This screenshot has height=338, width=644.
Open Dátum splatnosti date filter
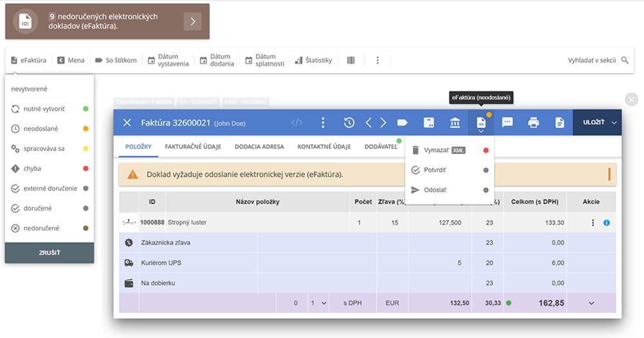tap(264, 61)
